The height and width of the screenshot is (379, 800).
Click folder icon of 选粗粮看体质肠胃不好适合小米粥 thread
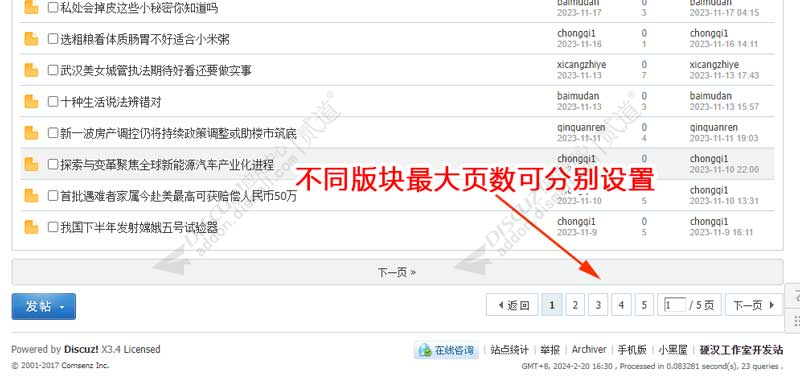coord(31,39)
